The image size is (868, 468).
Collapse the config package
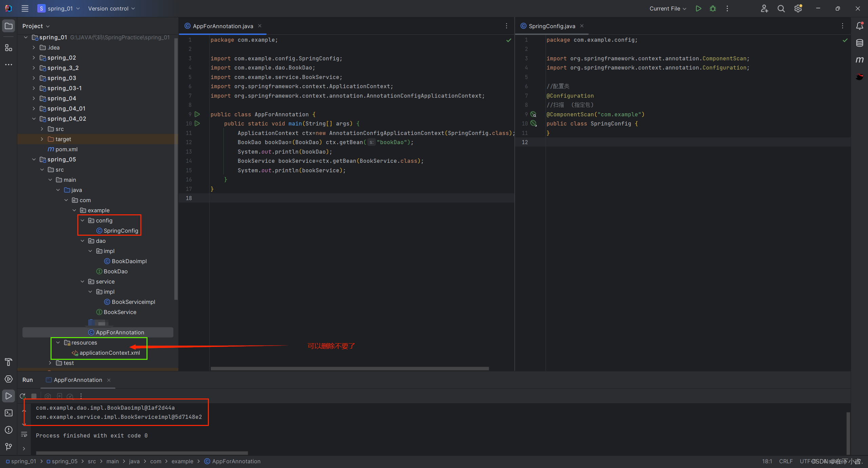(82, 220)
